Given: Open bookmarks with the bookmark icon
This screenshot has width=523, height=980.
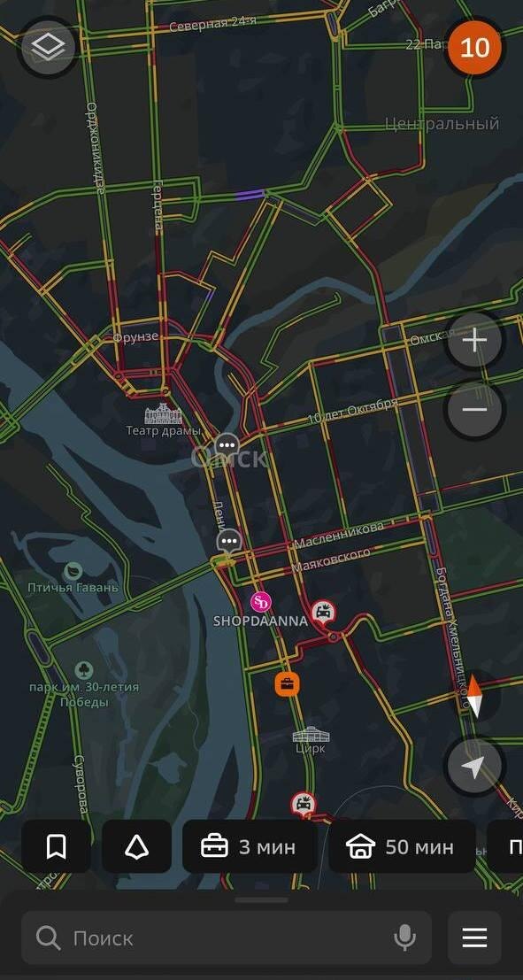Looking at the screenshot, I should coord(57,847).
